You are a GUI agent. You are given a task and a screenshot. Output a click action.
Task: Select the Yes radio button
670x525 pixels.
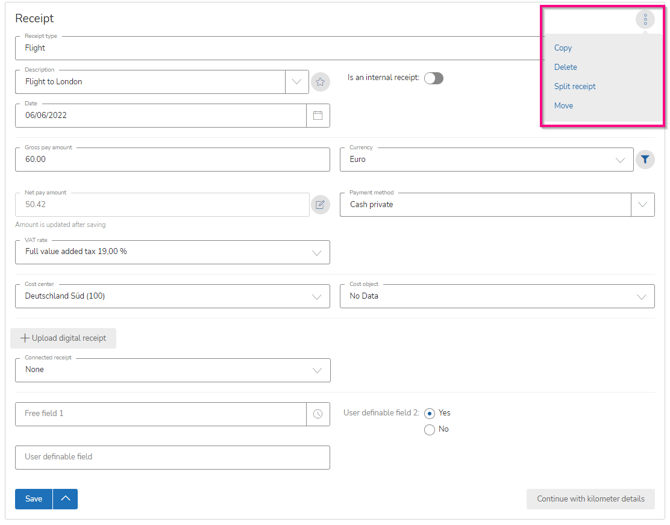(x=430, y=413)
